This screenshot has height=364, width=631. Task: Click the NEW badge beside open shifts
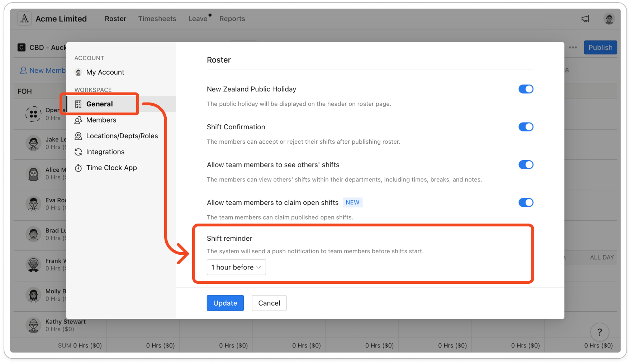click(352, 202)
